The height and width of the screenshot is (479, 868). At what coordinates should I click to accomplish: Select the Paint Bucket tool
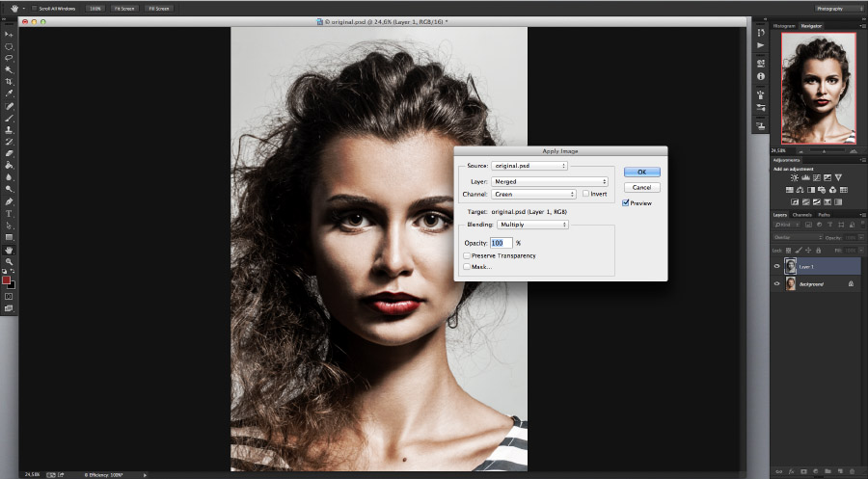[9, 166]
